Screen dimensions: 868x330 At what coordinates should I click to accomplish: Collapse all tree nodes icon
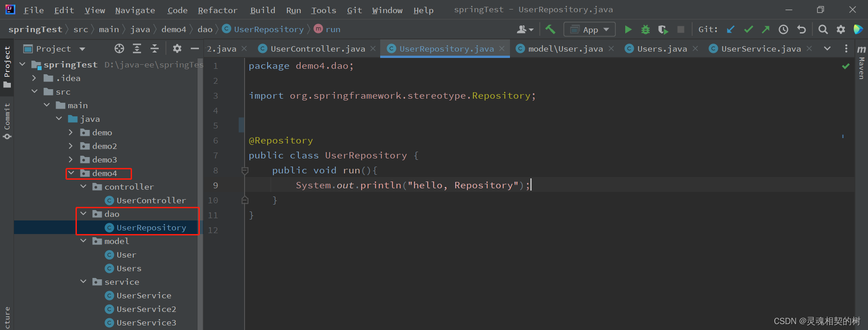coord(155,48)
